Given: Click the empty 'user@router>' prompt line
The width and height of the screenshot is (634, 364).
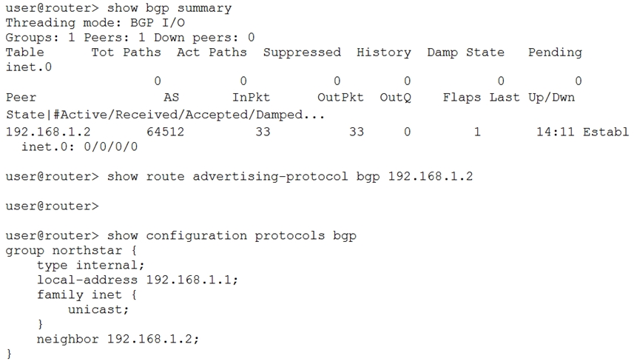Looking at the screenshot, I should click(x=53, y=206).
